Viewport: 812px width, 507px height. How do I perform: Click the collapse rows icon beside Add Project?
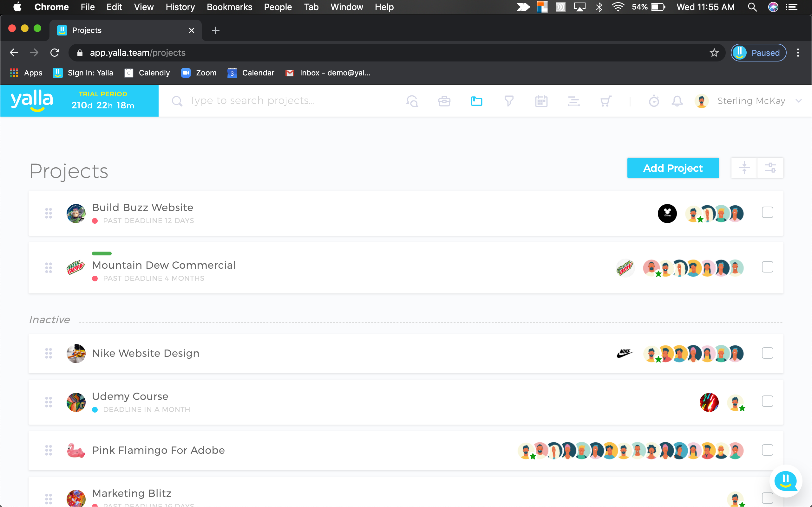[744, 168]
